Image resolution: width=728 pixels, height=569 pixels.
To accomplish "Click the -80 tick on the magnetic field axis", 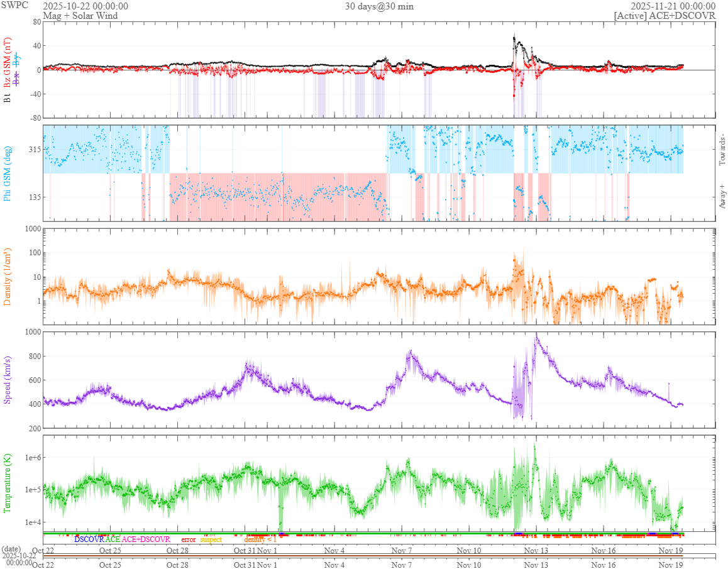I will [35, 118].
